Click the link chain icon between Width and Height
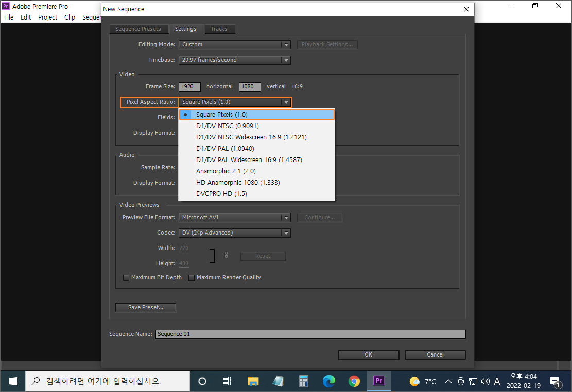The image size is (572, 392). pos(226,255)
